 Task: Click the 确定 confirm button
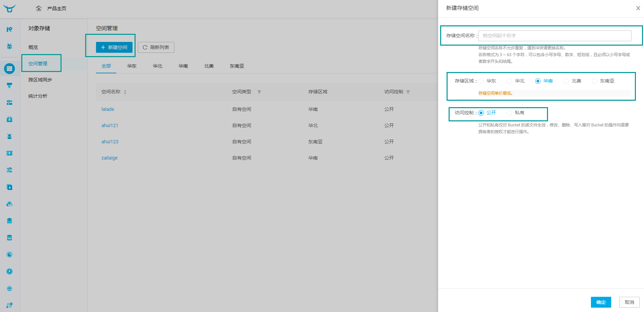(x=601, y=302)
